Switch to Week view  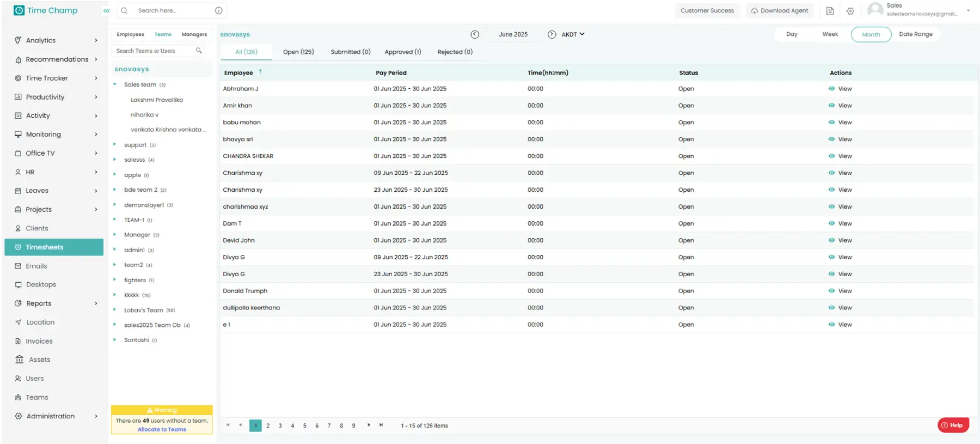(830, 34)
